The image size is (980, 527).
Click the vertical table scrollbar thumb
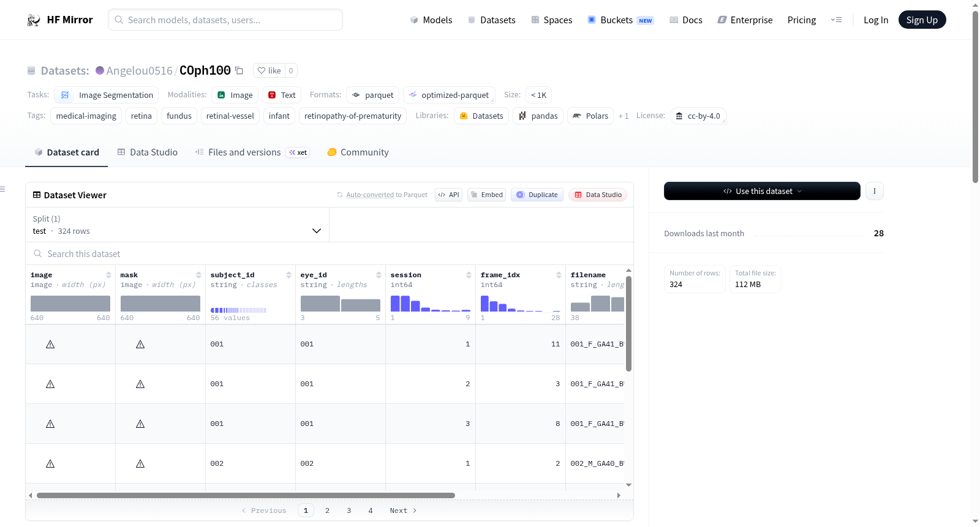(x=628, y=323)
